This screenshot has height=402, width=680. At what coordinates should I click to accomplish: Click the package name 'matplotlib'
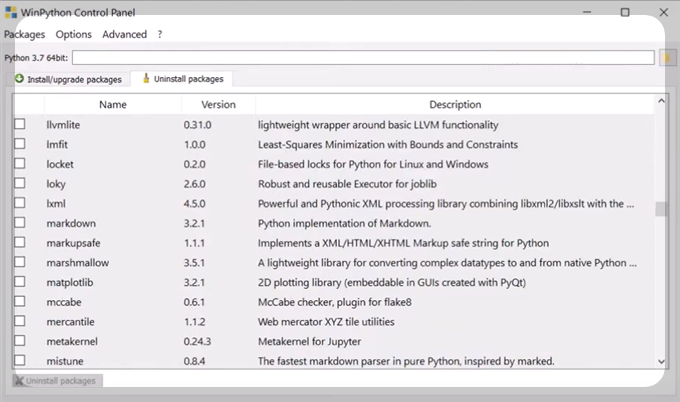click(70, 282)
